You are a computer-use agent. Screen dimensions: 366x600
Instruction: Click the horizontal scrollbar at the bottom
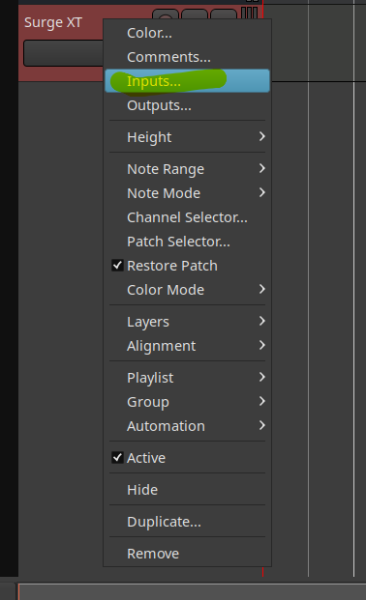tap(192, 592)
